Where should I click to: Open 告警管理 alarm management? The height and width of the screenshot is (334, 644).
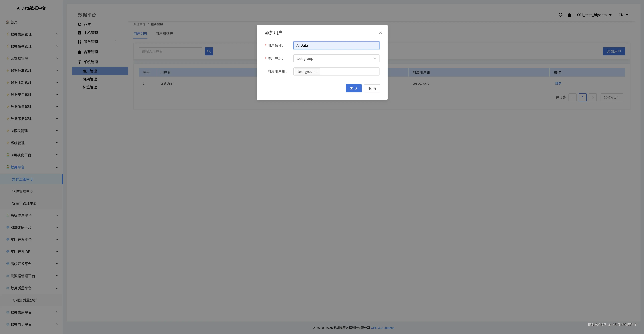(90, 52)
